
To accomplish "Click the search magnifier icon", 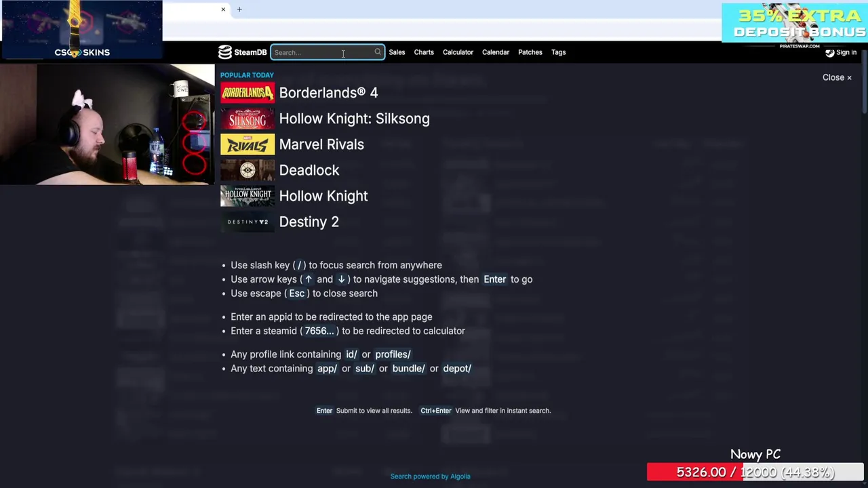I will [x=378, y=52].
